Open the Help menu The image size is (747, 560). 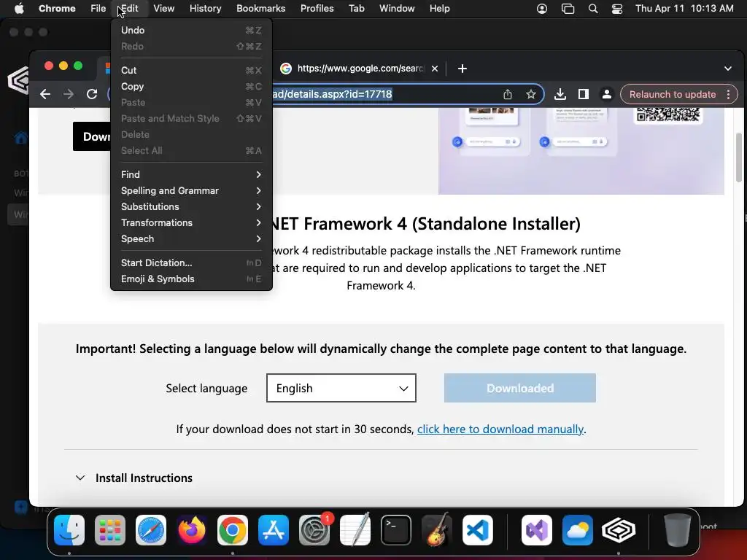click(x=439, y=9)
